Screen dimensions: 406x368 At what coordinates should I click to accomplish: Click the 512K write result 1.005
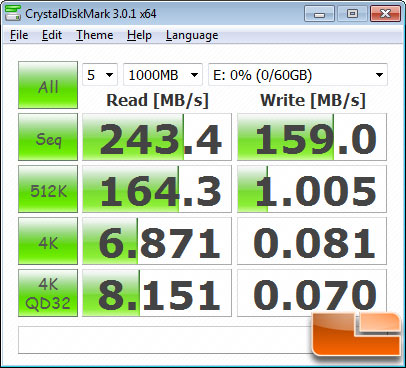(x=312, y=189)
